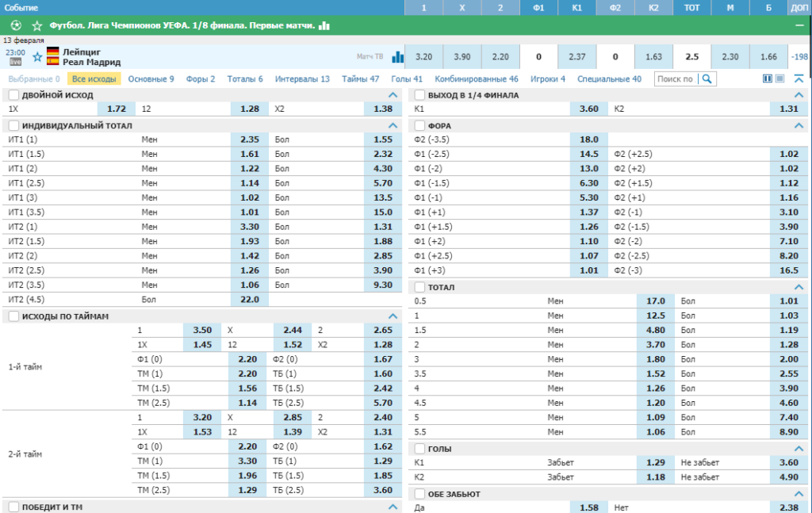Click the Лейпциг team name
The width and height of the screenshot is (812, 513).
point(82,52)
